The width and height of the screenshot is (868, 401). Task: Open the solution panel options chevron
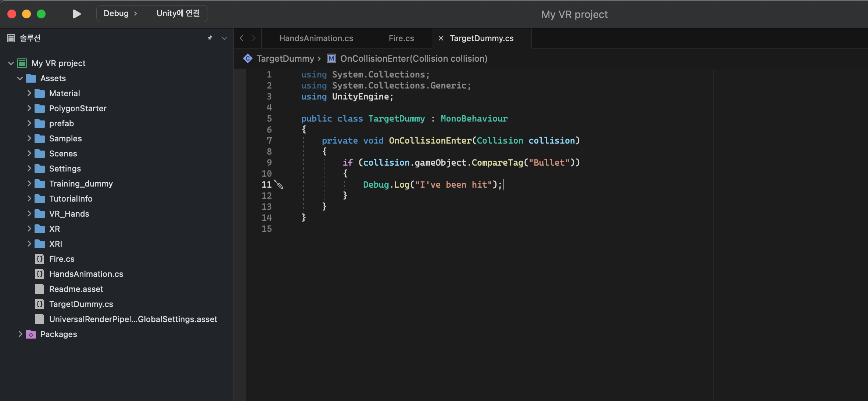[x=224, y=38]
